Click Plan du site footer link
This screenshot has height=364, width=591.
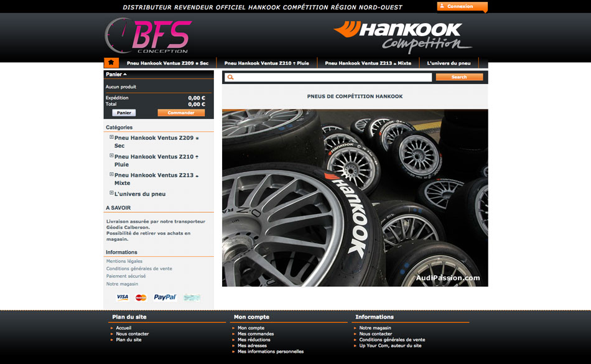pos(129,340)
